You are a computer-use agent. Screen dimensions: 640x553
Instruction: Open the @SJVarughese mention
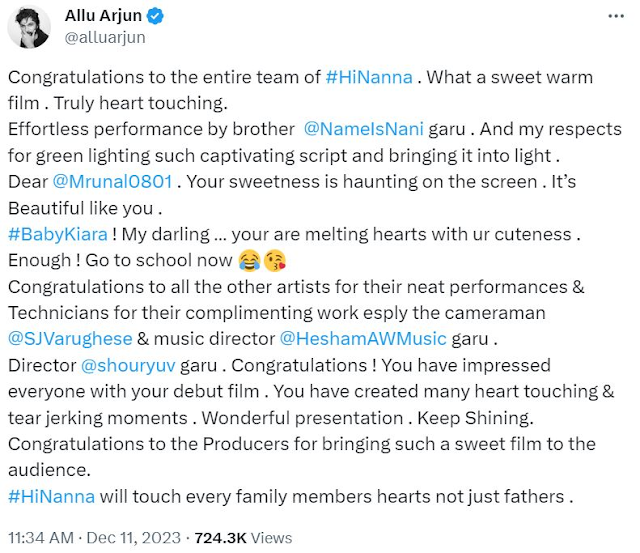pos(70,339)
